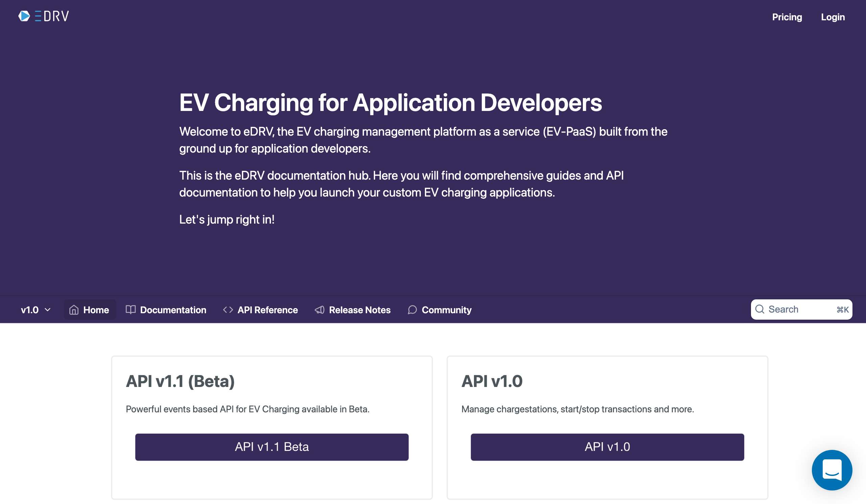Click 'Powerful events based API' description text
866x504 pixels.
248,409
